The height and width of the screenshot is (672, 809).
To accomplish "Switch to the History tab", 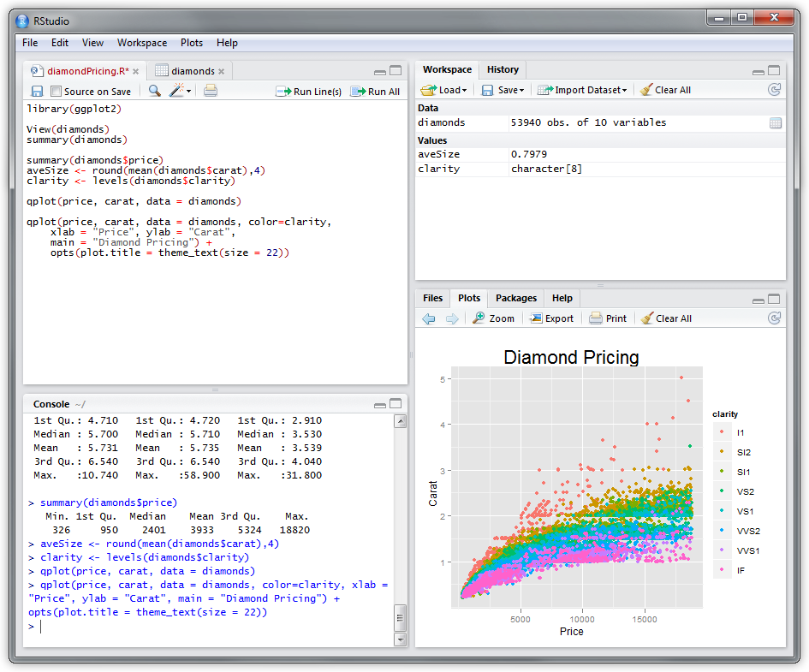I will (x=503, y=69).
